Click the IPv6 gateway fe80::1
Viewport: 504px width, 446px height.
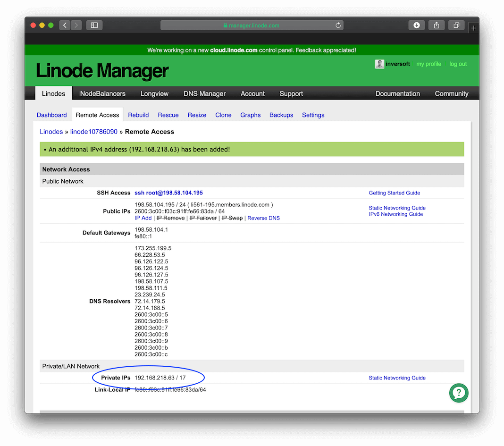coord(143,236)
